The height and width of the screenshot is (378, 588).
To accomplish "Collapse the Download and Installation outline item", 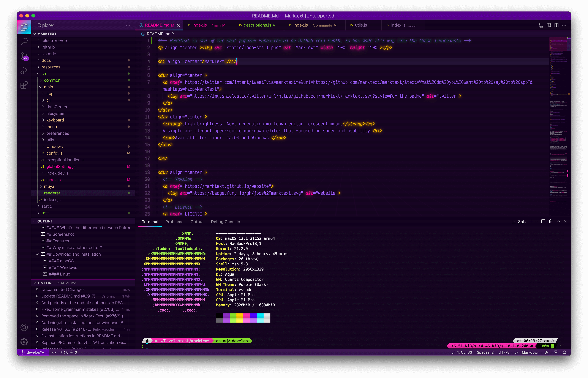I will (x=37, y=254).
